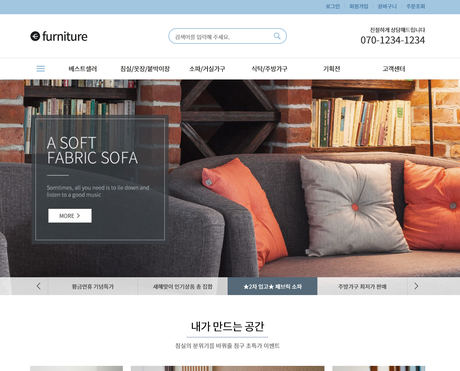The height and width of the screenshot is (371, 460).
Task: Click the 내가 만드는 공간 section title
Action: coord(228,326)
